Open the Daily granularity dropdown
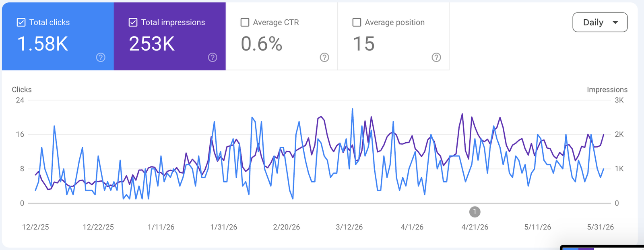The width and height of the screenshot is (644, 250). click(600, 22)
